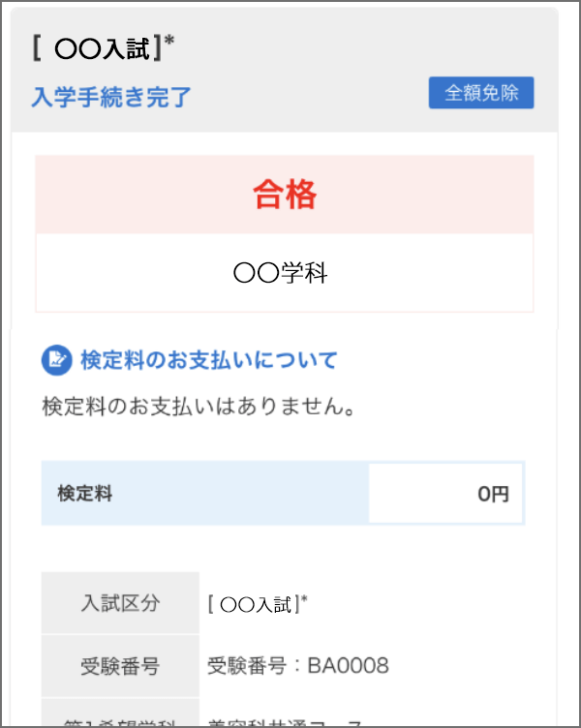The width and height of the screenshot is (581, 728).
Task: Select the 入試区分 row label
Action: [120, 603]
